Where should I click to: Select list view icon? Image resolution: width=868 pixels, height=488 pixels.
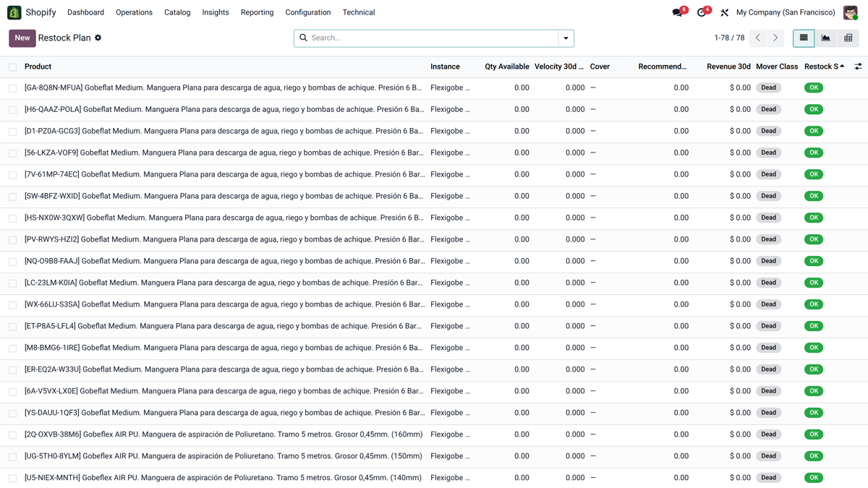coord(804,38)
